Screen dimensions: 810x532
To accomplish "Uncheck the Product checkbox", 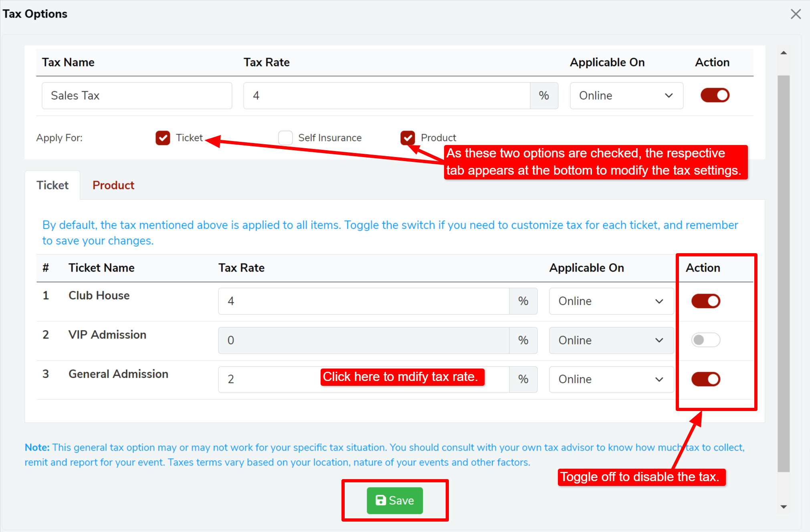I will (x=408, y=138).
